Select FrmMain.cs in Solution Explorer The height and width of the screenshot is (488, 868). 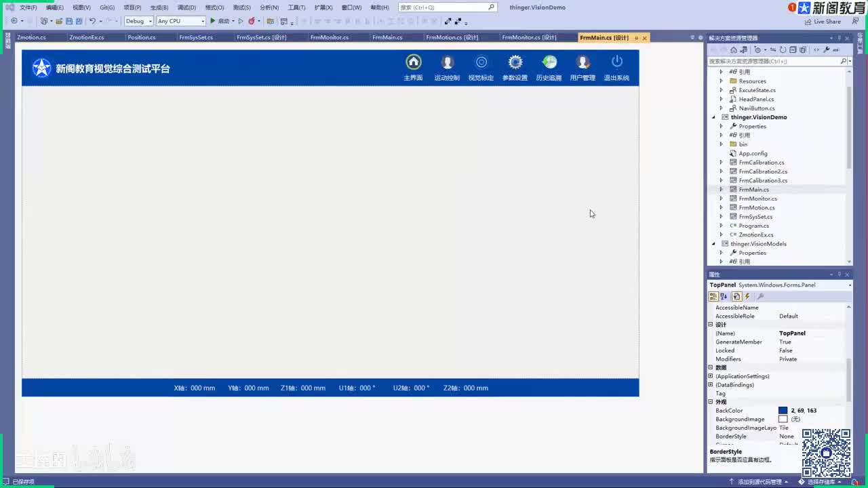(753, 190)
